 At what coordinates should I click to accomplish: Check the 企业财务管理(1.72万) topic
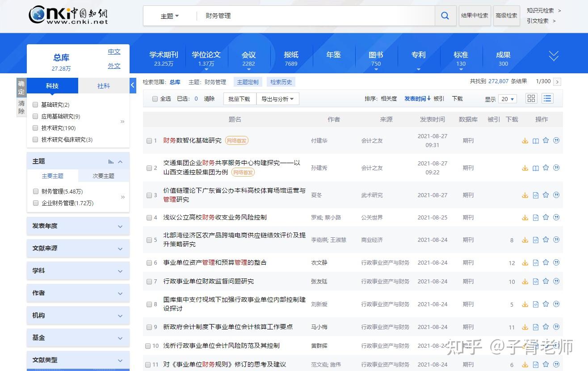[x=36, y=203]
